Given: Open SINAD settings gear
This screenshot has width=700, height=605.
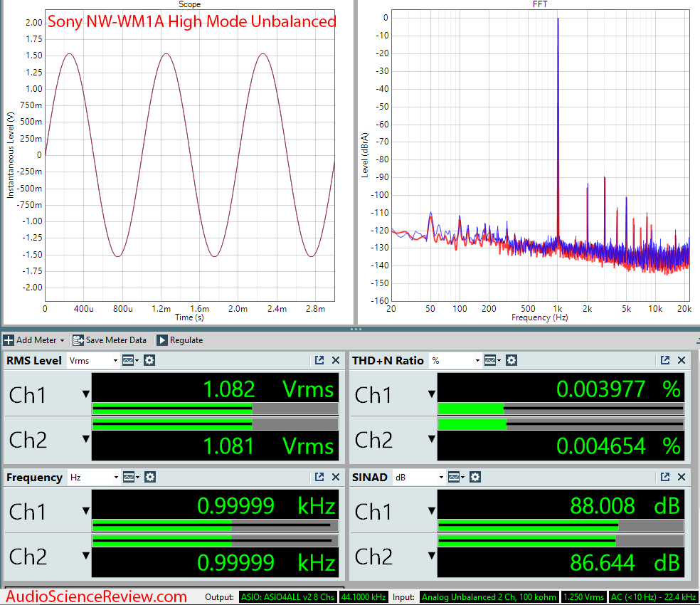Looking at the screenshot, I should coord(475,477).
